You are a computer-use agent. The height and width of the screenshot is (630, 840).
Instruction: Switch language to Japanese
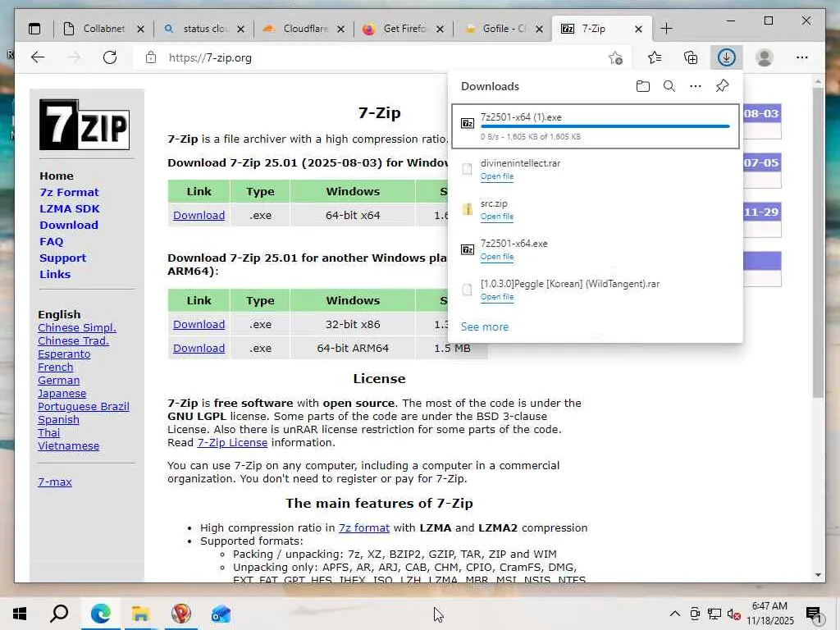point(62,394)
